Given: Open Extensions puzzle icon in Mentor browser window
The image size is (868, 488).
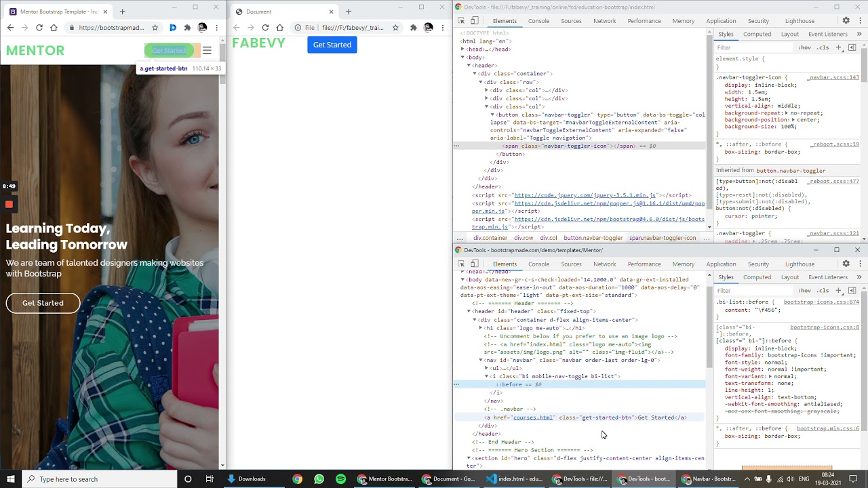Looking at the screenshot, I should pyautogui.click(x=187, y=28).
